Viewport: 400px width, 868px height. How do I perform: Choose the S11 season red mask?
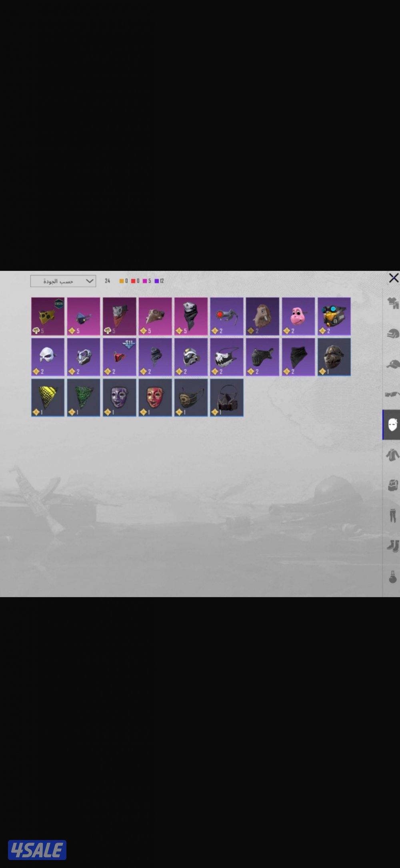click(119, 357)
